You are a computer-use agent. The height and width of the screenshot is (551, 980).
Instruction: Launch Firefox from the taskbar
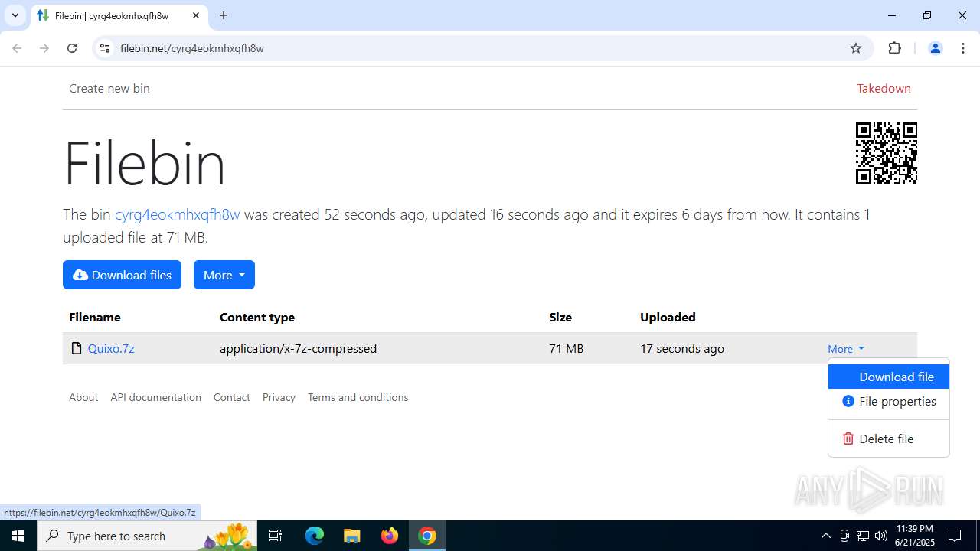click(390, 536)
